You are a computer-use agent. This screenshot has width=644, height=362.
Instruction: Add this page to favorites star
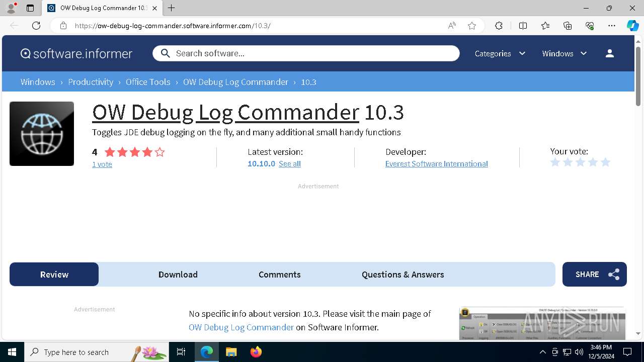pos(472,26)
